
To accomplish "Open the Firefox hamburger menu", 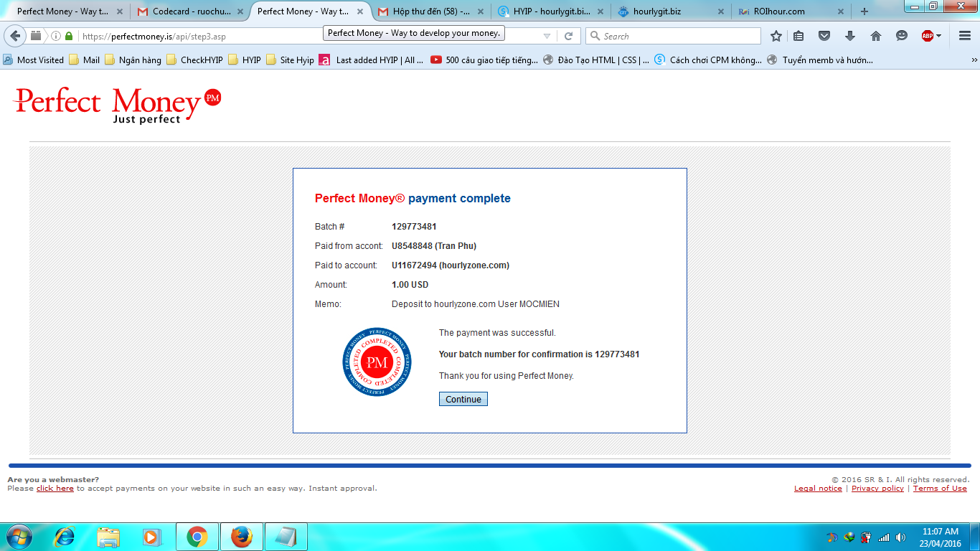I will pos(964,36).
